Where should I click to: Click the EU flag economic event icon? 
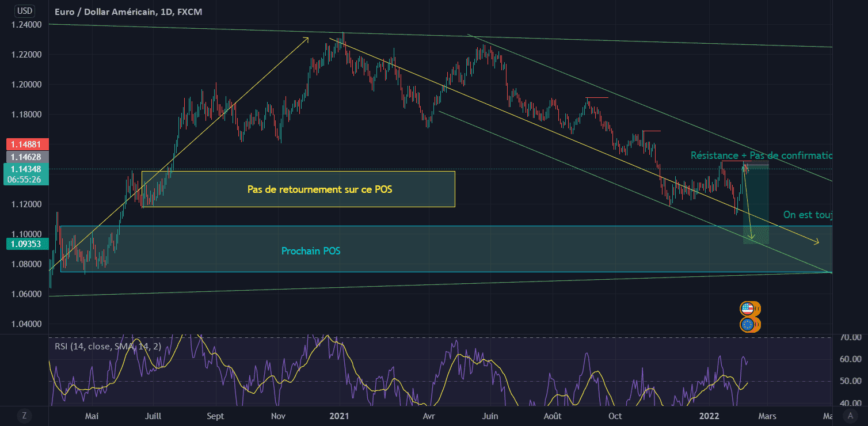[x=748, y=325]
